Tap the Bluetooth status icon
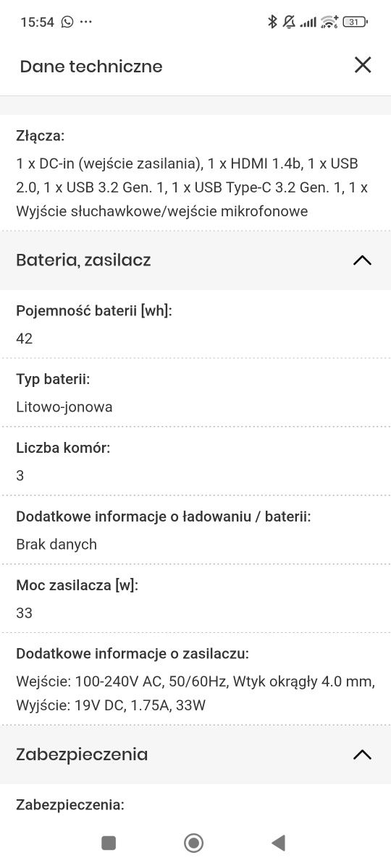 coord(272,22)
